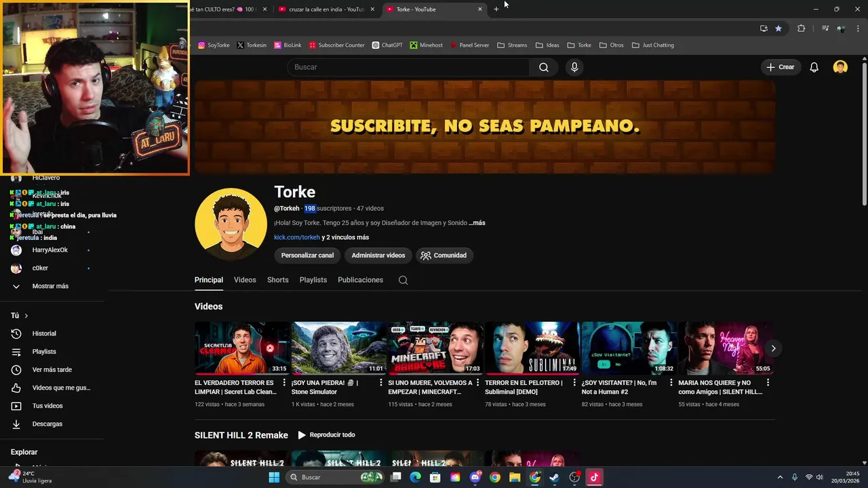Open the Panel Server bookmark

pos(469,45)
